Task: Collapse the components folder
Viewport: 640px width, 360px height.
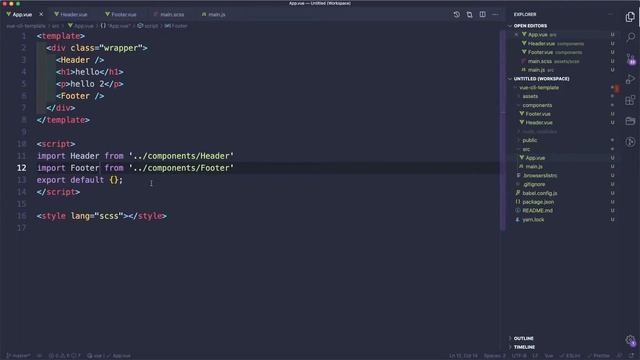Action: [537, 105]
